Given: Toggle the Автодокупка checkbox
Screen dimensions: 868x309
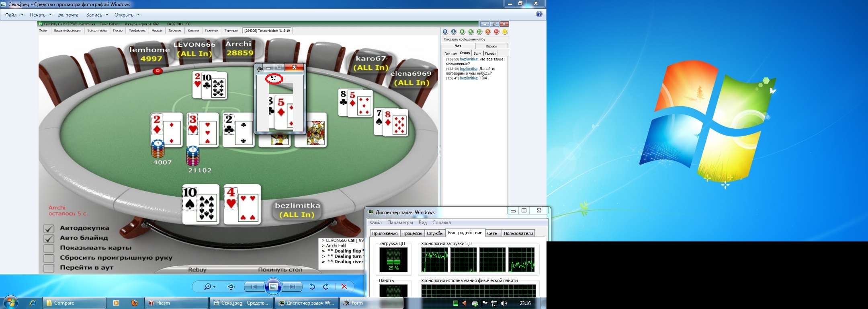Looking at the screenshot, I should click(49, 229).
